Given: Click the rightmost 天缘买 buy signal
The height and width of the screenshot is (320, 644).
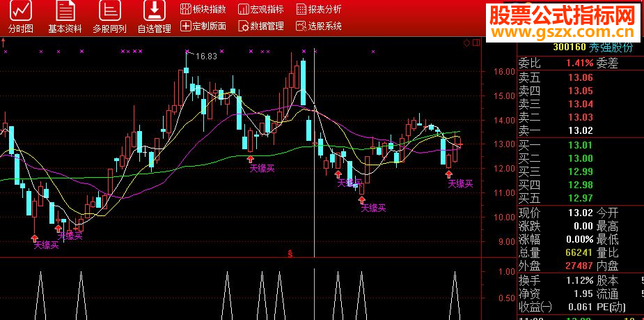Looking at the screenshot, I should coord(460,183).
